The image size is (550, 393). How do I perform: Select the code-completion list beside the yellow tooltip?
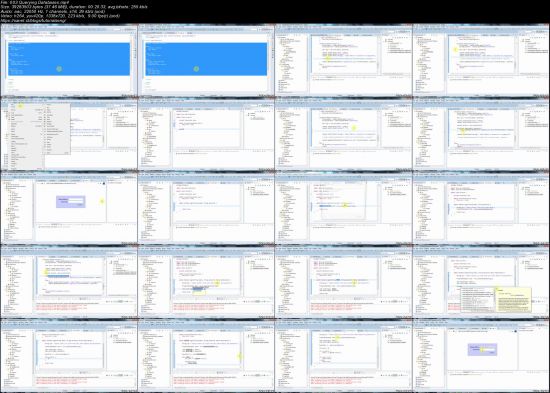click(x=477, y=299)
